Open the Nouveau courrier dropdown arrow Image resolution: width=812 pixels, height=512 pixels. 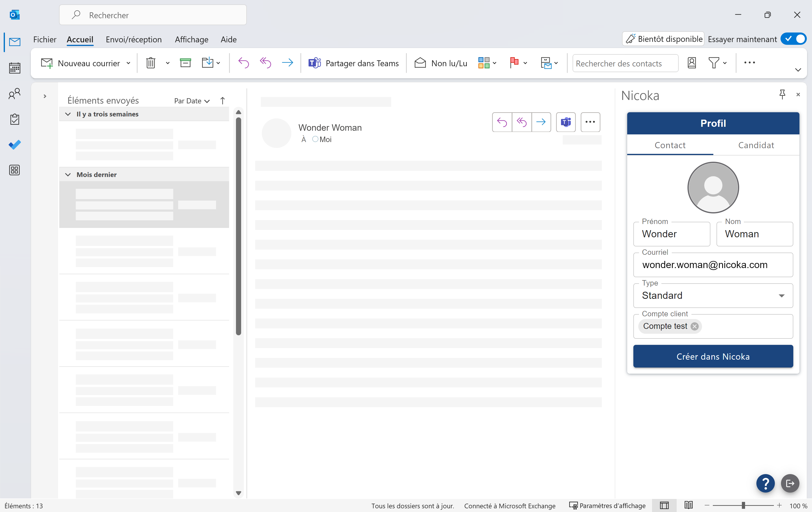coord(128,63)
